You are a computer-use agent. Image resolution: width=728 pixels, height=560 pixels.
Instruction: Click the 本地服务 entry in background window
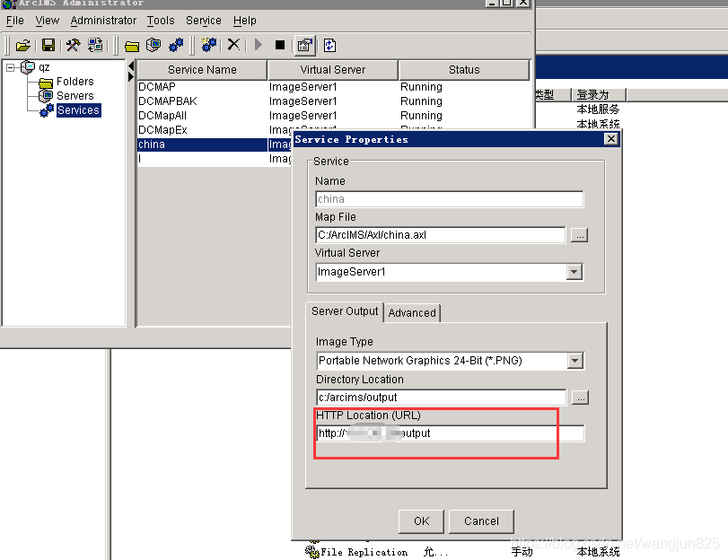point(598,109)
